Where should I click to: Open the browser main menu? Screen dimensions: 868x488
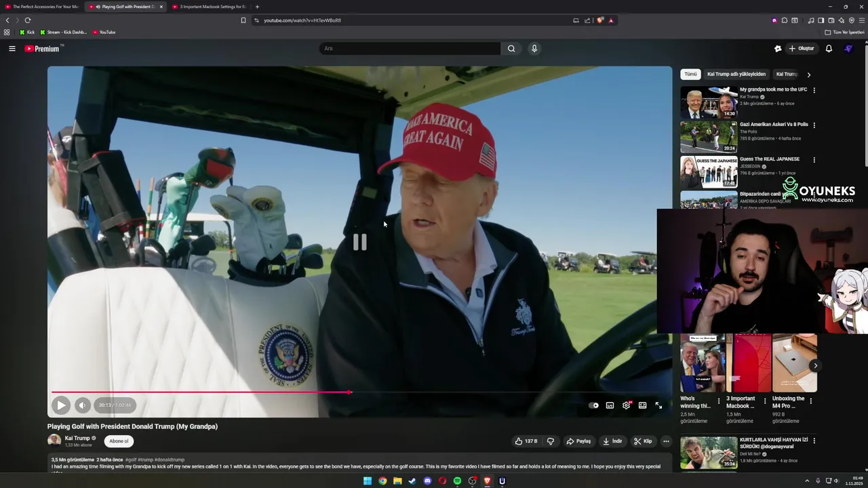861,20
